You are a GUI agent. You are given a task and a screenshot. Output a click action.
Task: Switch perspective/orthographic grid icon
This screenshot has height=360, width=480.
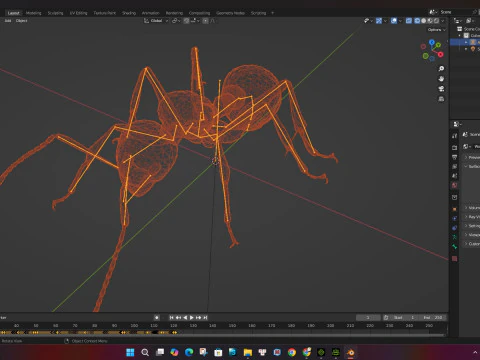[441, 99]
